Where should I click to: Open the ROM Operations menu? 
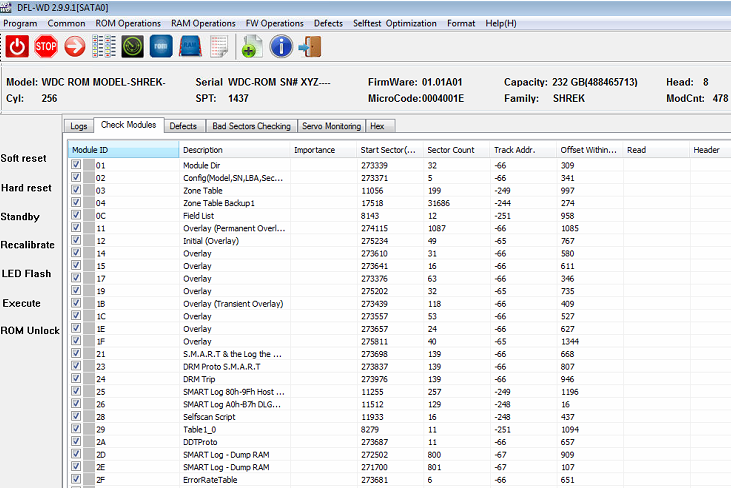(x=128, y=23)
